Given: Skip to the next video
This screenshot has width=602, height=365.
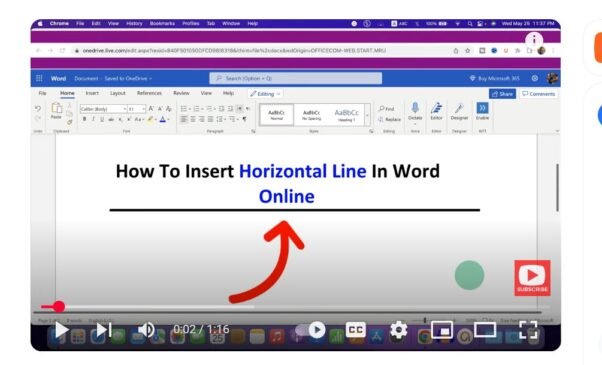Looking at the screenshot, I should click(x=103, y=330).
